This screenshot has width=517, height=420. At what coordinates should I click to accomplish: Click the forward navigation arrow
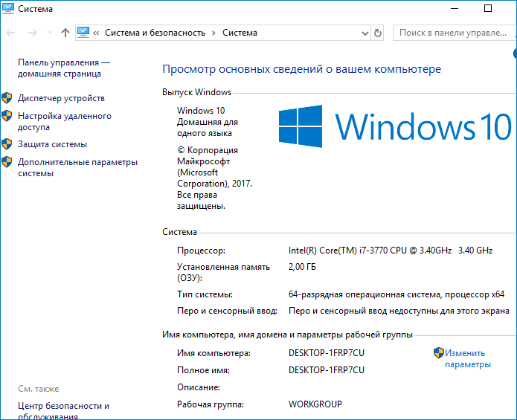32,33
